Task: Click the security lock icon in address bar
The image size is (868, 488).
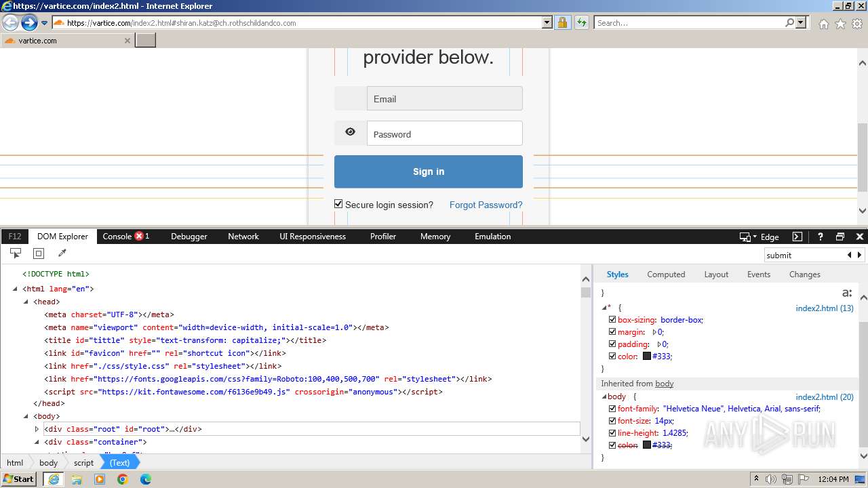Action: tap(562, 22)
